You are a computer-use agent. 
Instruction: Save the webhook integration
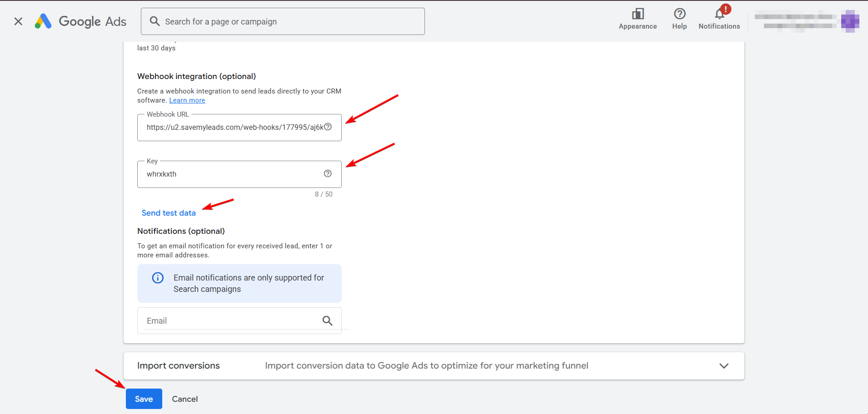[144, 399]
